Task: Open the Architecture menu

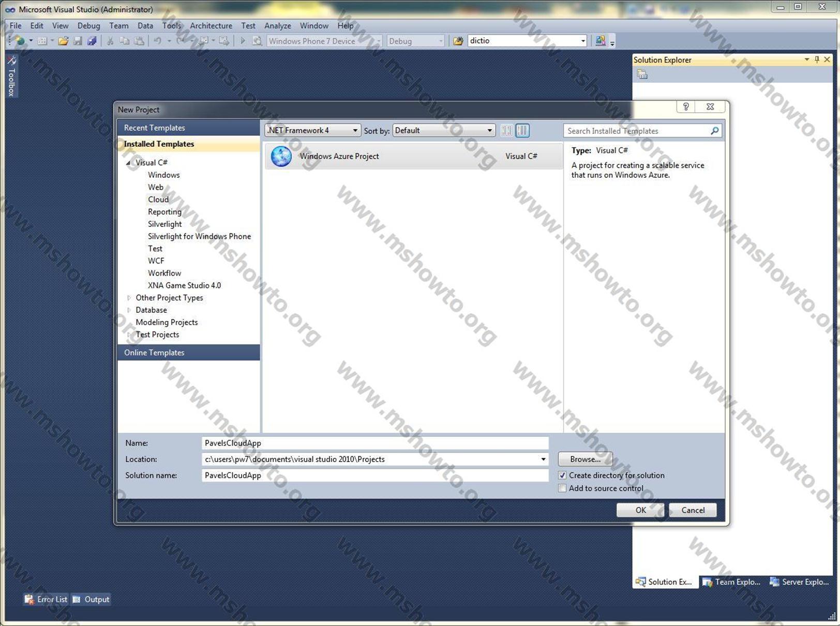Action: click(211, 26)
